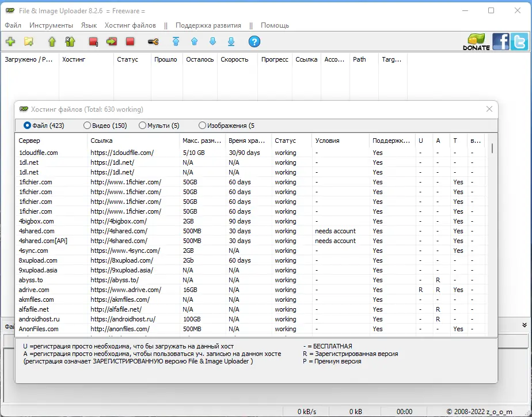Click the 100GB max size cell

tap(192, 319)
